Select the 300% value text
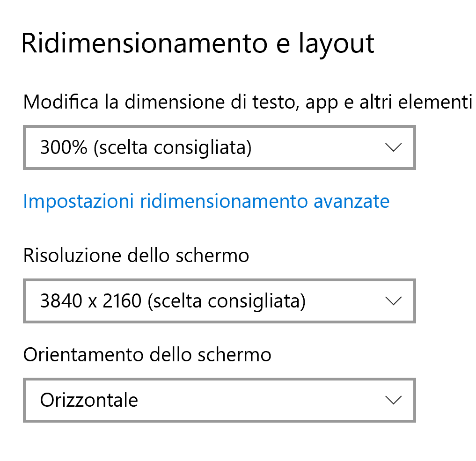 click(64, 147)
